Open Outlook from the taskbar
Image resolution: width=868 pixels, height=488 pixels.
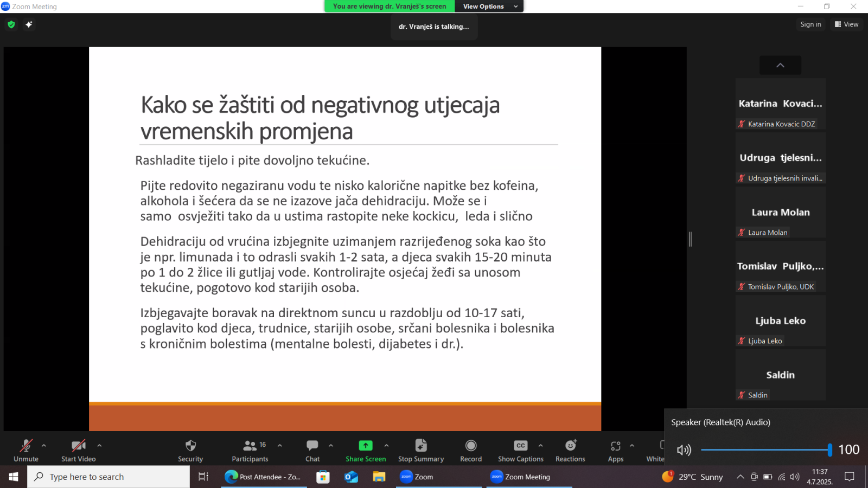coord(351,477)
